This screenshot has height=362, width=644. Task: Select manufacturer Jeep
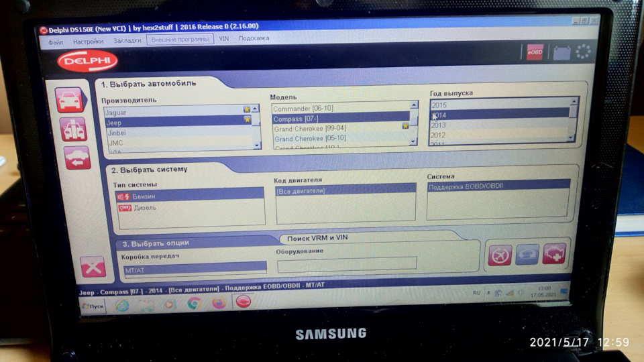click(177, 122)
